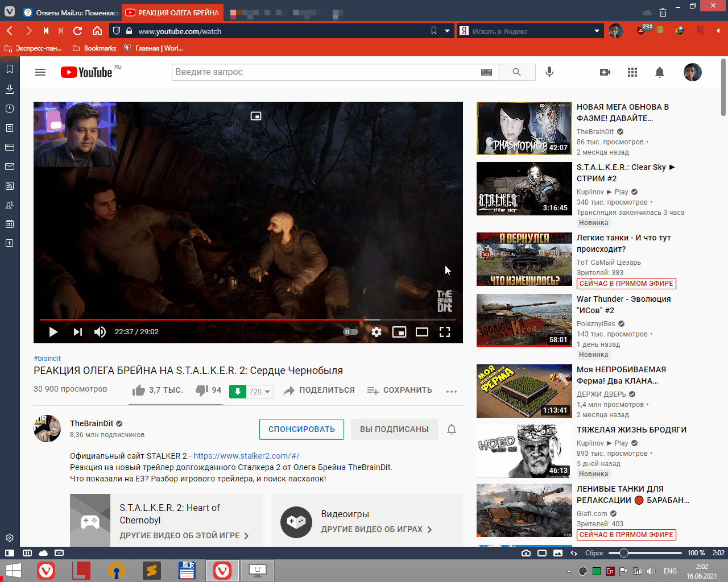The image size is (728, 582).
Task: Open window tiling icon in status bar
Action: 542,553
